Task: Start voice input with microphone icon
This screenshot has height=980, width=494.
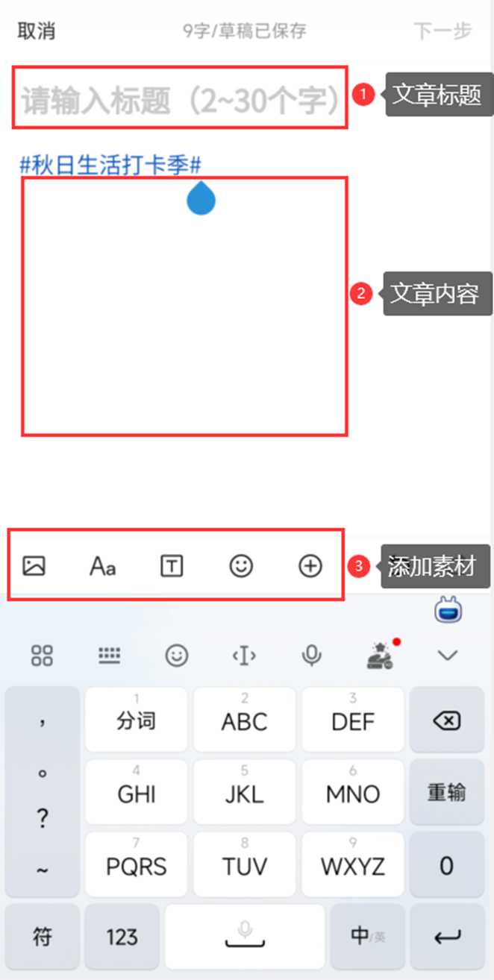Action: pos(311,656)
